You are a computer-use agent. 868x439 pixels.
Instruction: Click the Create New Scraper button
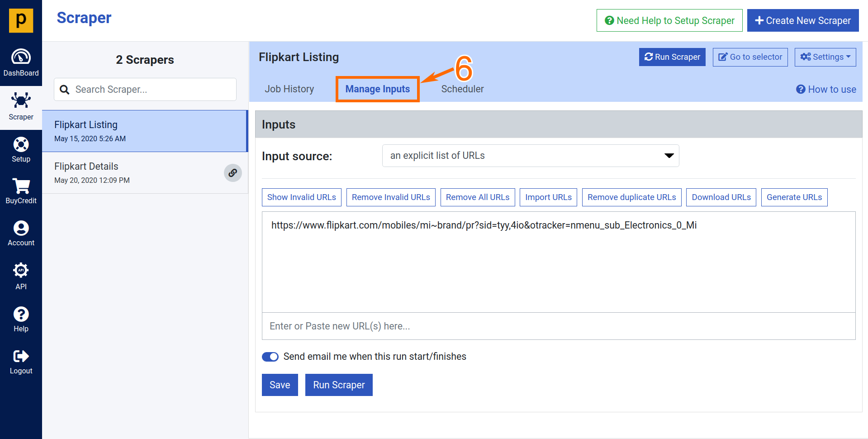pyautogui.click(x=802, y=21)
